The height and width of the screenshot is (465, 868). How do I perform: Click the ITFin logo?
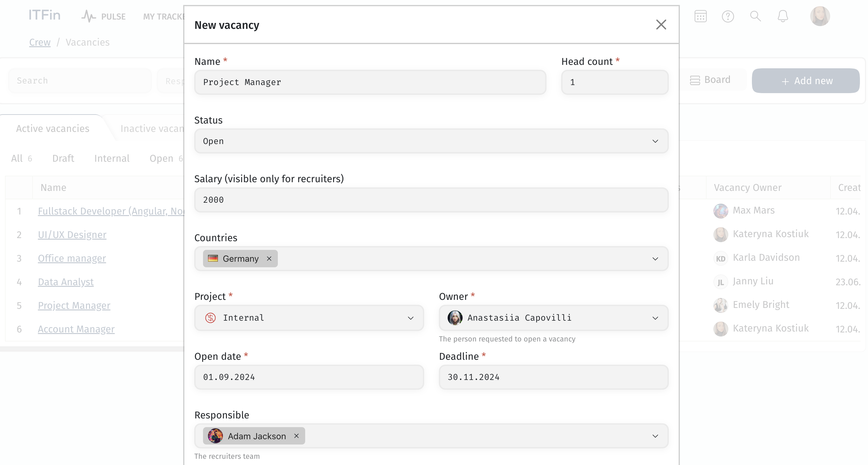pos(44,15)
